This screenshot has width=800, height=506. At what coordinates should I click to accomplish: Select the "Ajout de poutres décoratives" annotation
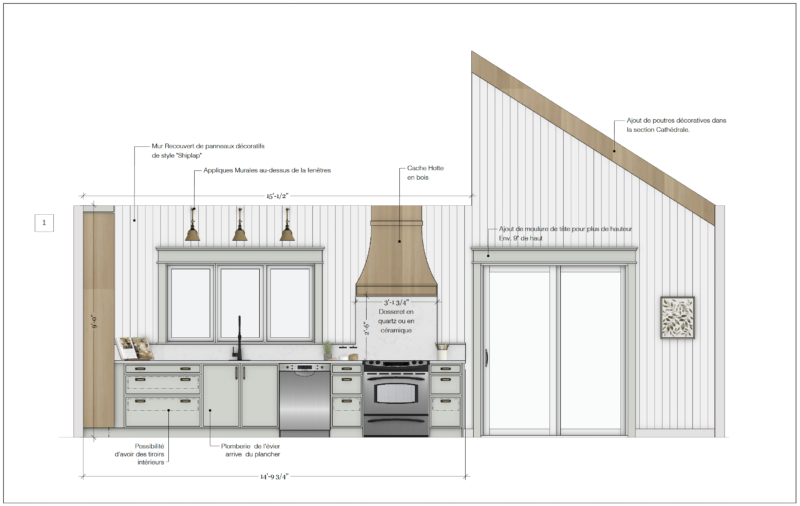pos(676,125)
